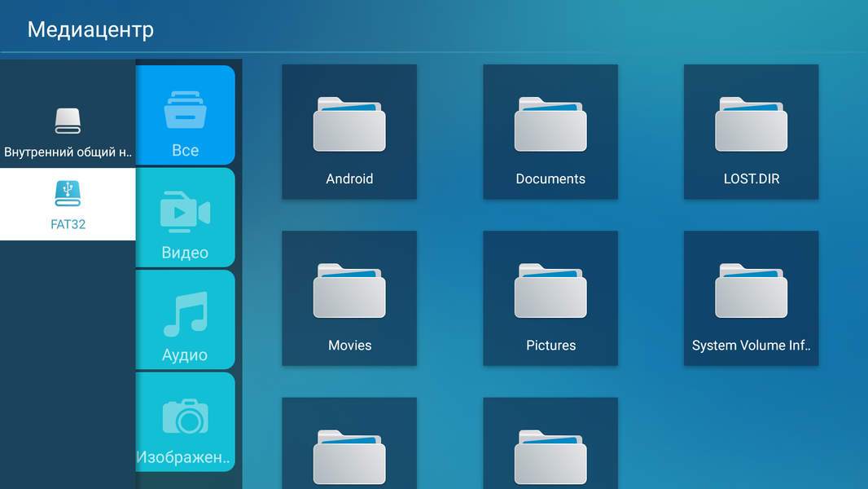The image size is (868, 489).
Task: Click the Медиацентр title text
Action: (x=90, y=30)
